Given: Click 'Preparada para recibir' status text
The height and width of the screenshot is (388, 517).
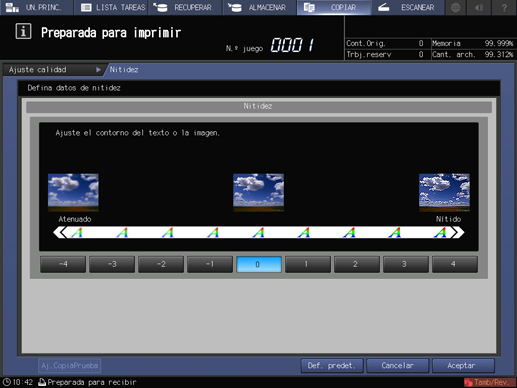Looking at the screenshot, I should 92,382.
